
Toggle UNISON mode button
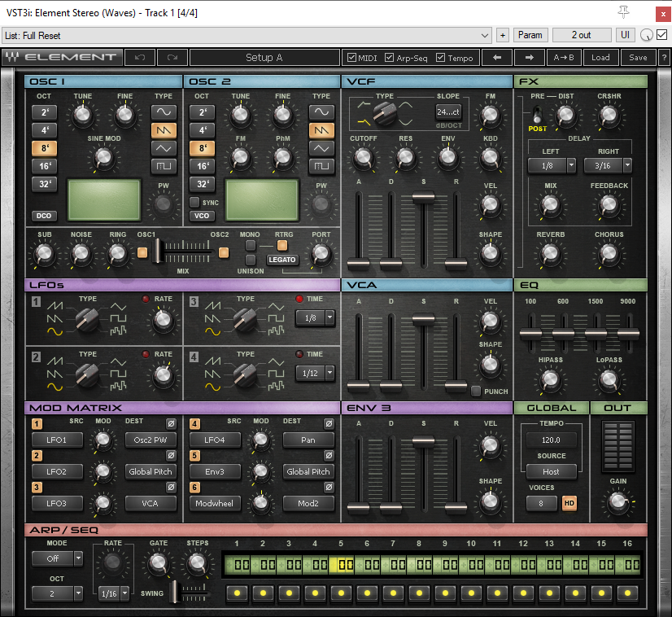(251, 260)
